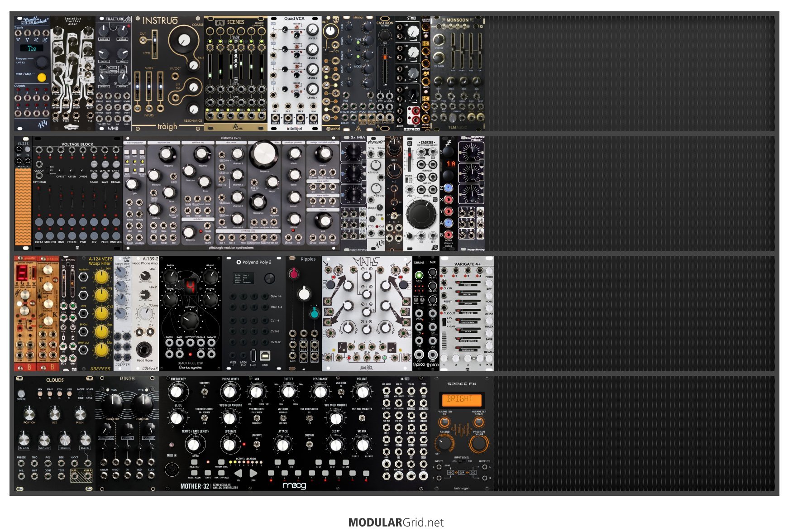793x532 pixels.
Task: Select the Varigate 4+ module
Action: pyautogui.click(x=467, y=314)
